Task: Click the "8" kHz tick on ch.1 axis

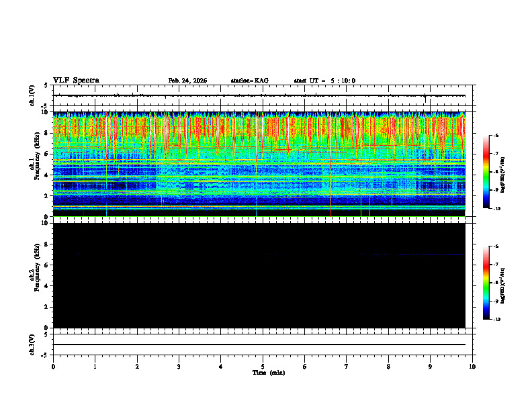Action: (47, 133)
